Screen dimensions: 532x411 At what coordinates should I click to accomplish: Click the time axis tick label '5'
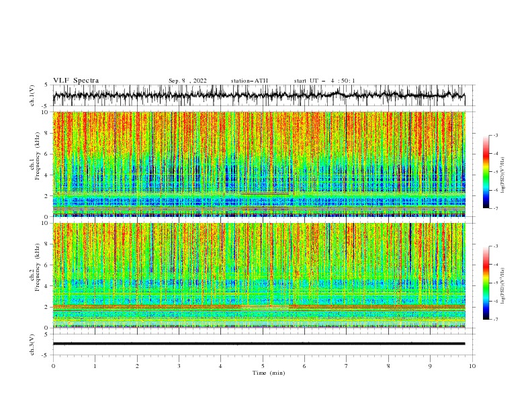[263, 366]
